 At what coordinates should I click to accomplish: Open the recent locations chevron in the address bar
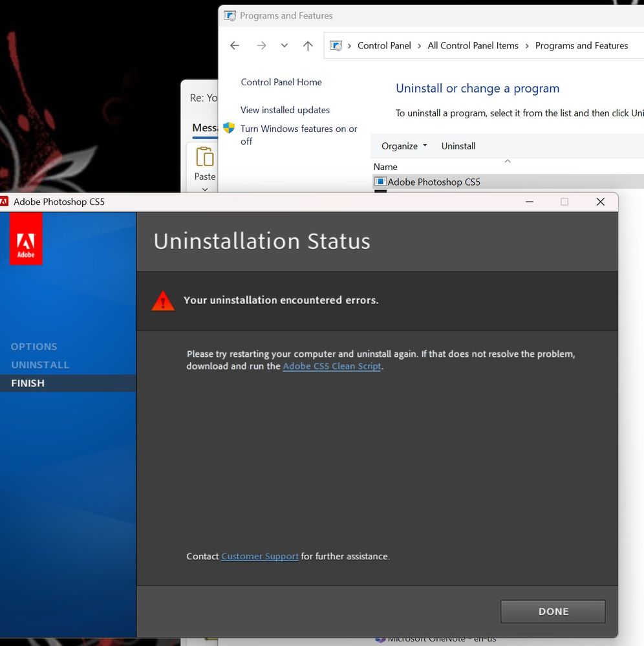283,45
